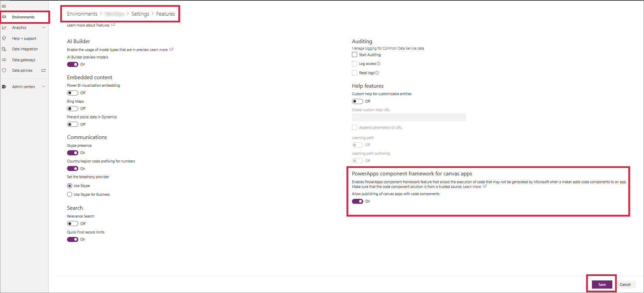Enable Power BI visualization embedding toggle
644x293 pixels.
(73, 93)
